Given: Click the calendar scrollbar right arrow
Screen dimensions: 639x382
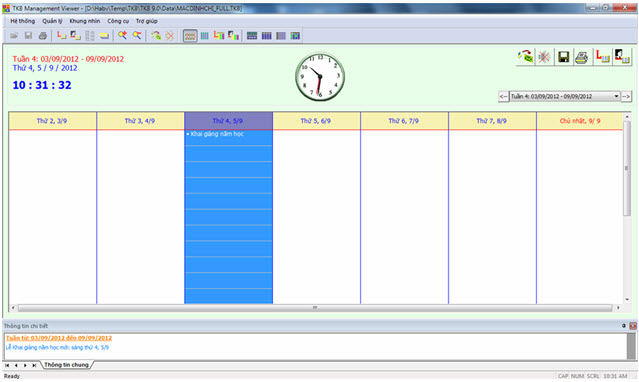Looking at the screenshot, I should click(618, 308).
